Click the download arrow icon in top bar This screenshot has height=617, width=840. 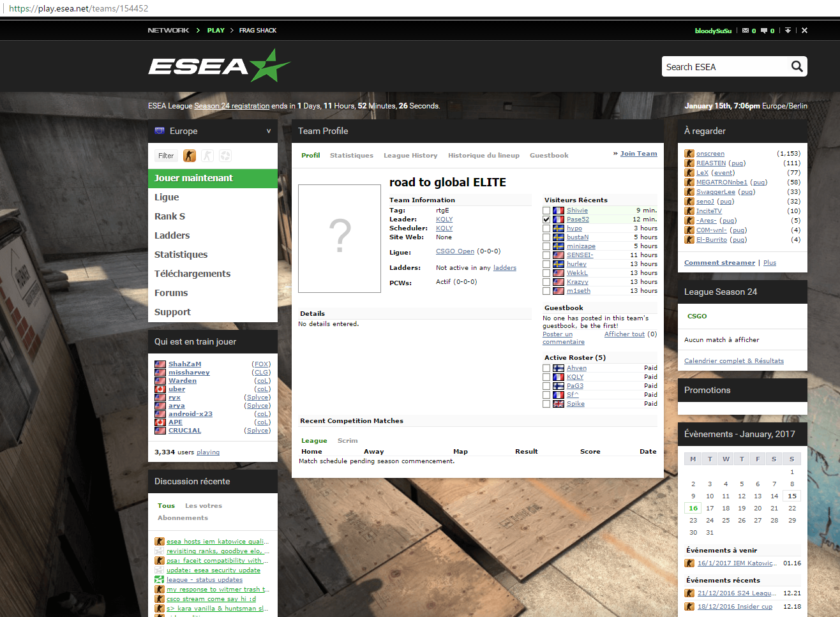click(x=788, y=31)
